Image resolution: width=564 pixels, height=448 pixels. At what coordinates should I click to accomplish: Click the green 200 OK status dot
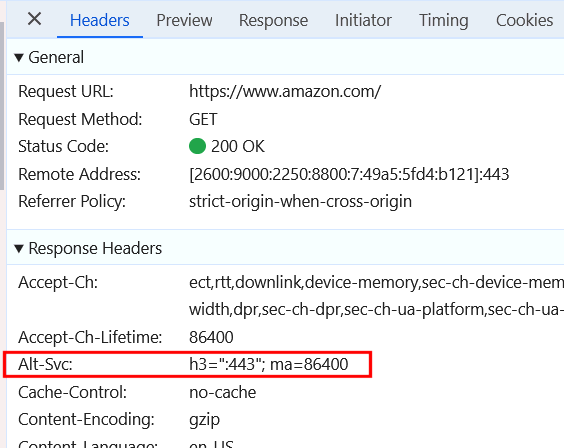(x=197, y=146)
